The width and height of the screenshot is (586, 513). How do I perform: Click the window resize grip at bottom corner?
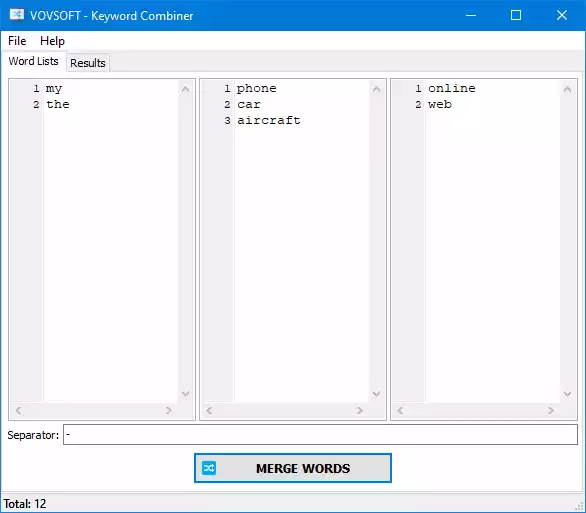click(580, 507)
